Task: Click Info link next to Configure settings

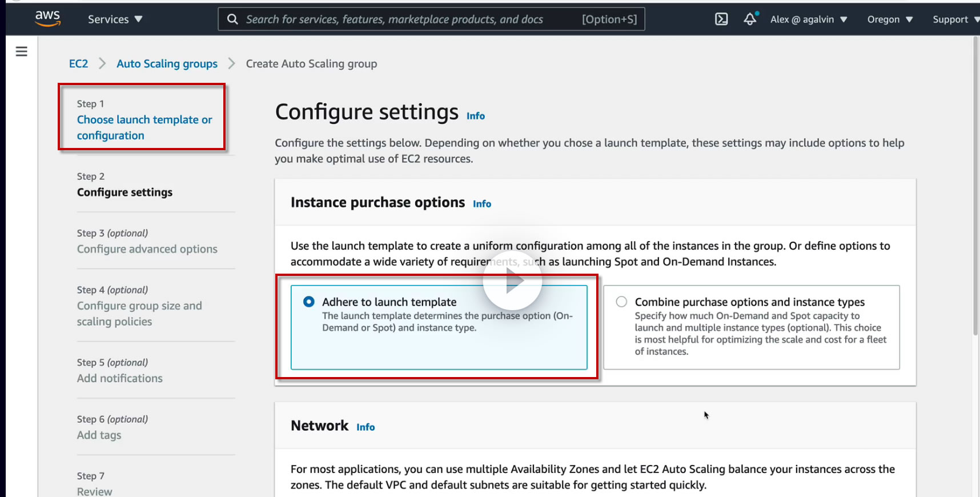Action: coord(475,116)
